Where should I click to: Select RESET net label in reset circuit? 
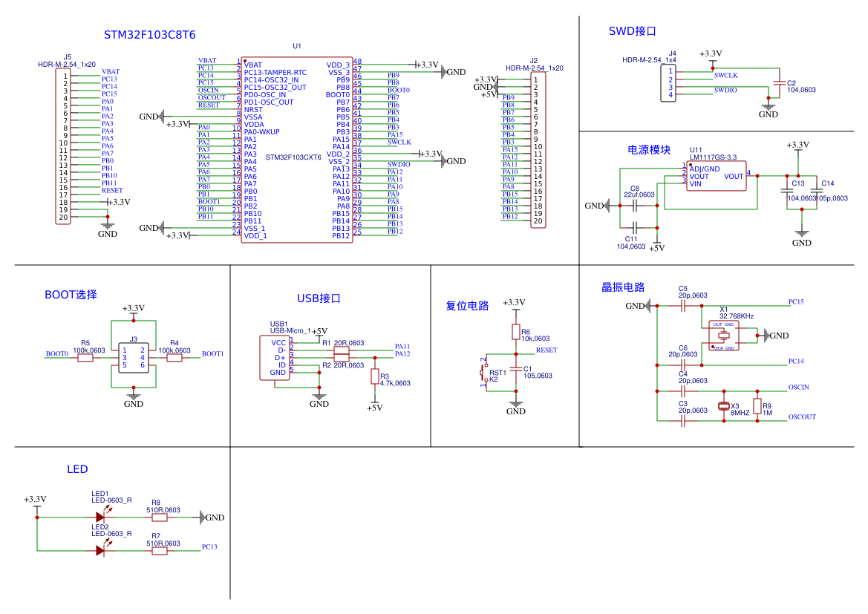(x=546, y=350)
